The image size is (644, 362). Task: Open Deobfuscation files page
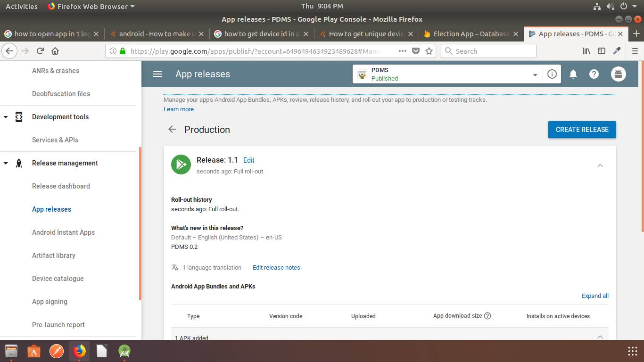click(61, 94)
